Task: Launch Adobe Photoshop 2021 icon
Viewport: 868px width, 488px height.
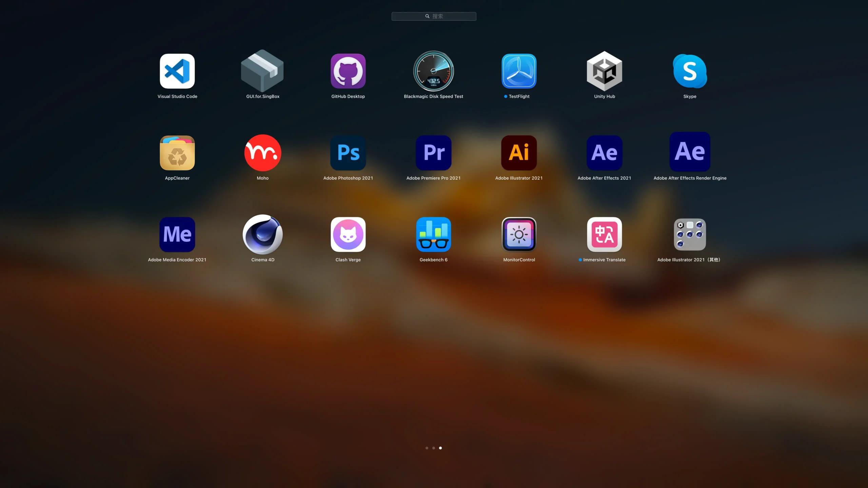Action: pyautogui.click(x=348, y=153)
